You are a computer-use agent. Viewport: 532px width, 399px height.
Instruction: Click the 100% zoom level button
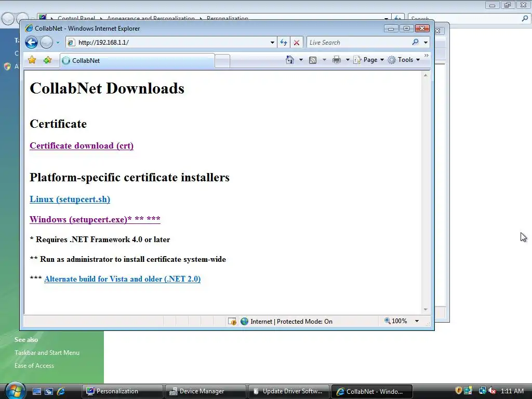point(395,321)
